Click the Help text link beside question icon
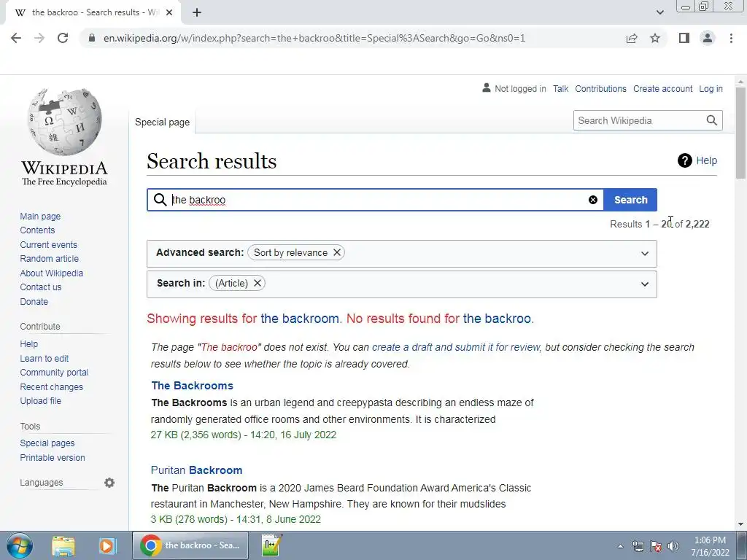 pos(706,160)
